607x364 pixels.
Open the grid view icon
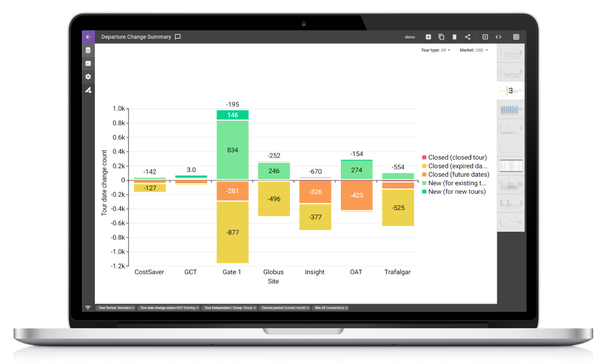click(516, 37)
